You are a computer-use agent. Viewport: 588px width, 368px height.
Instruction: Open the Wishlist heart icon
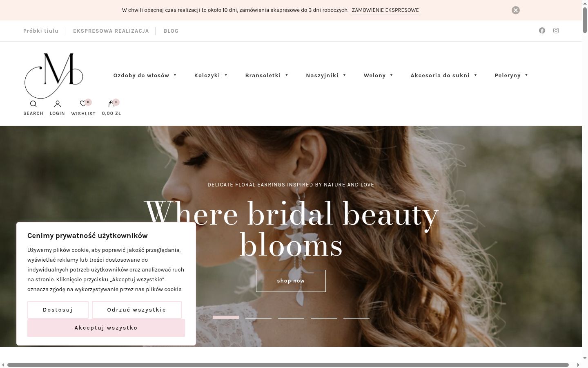tap(83, 104)
